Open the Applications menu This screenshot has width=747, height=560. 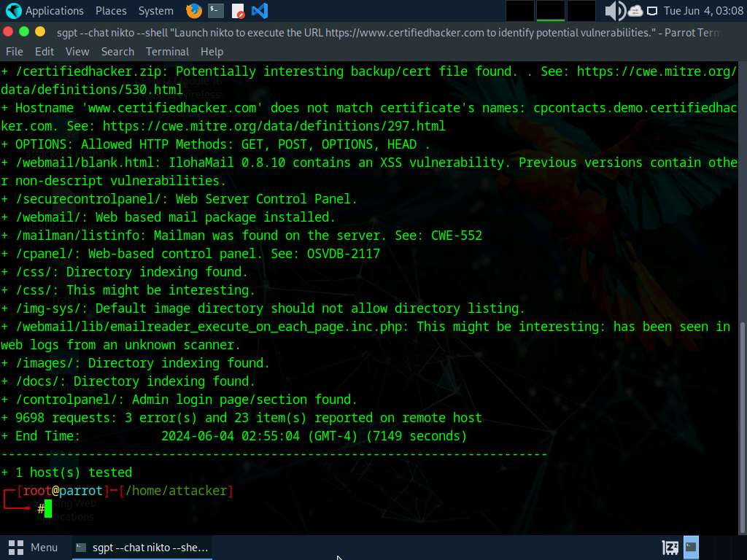click(x=45, y=11)
